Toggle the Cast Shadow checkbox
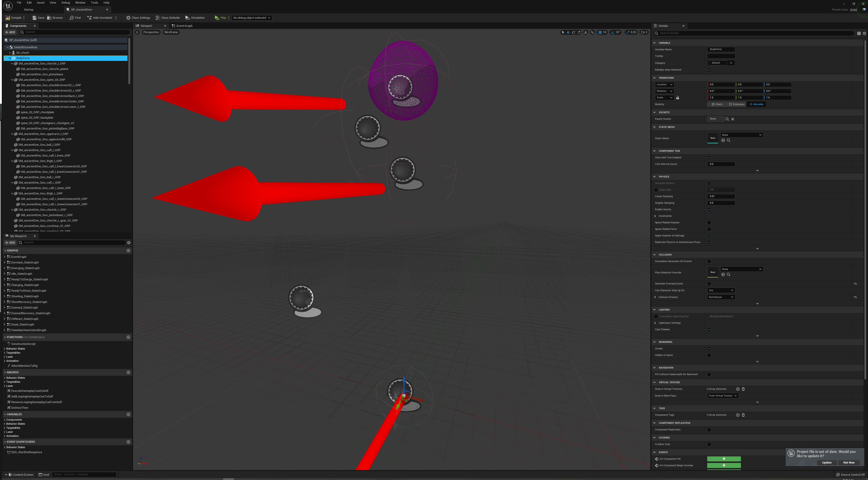Viewport: 868px width, 480px height. (709, 329)
